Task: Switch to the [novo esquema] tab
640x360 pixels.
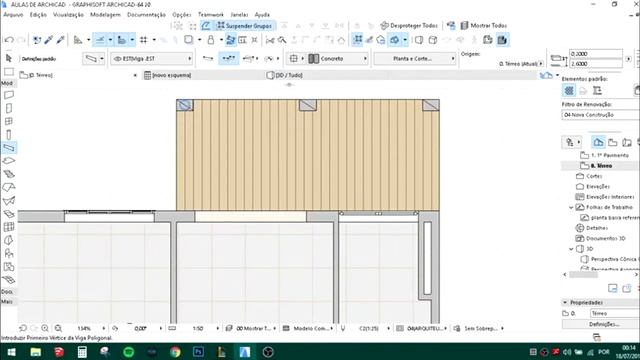Action: coord(168,75)
